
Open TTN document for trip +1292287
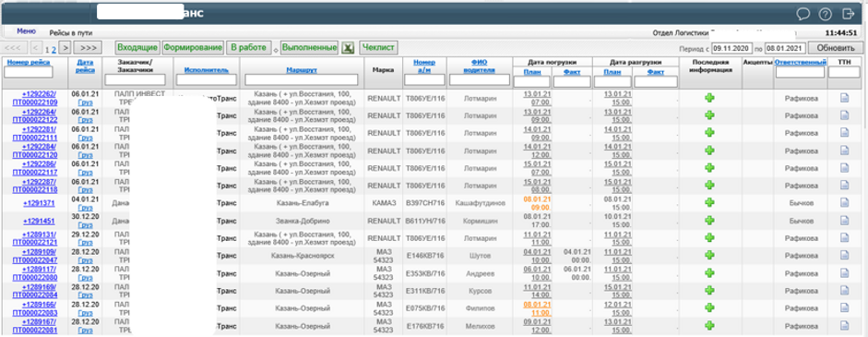pos(844,186)
